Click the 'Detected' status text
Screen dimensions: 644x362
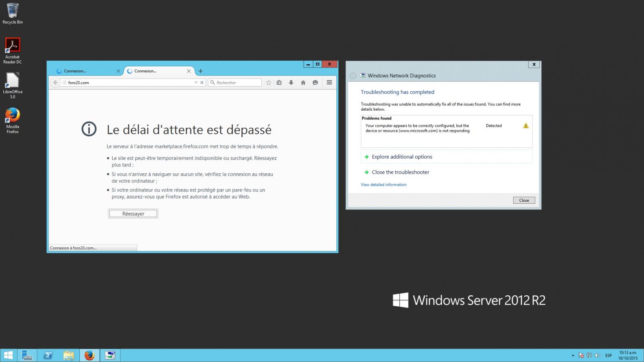coord(494,126)
